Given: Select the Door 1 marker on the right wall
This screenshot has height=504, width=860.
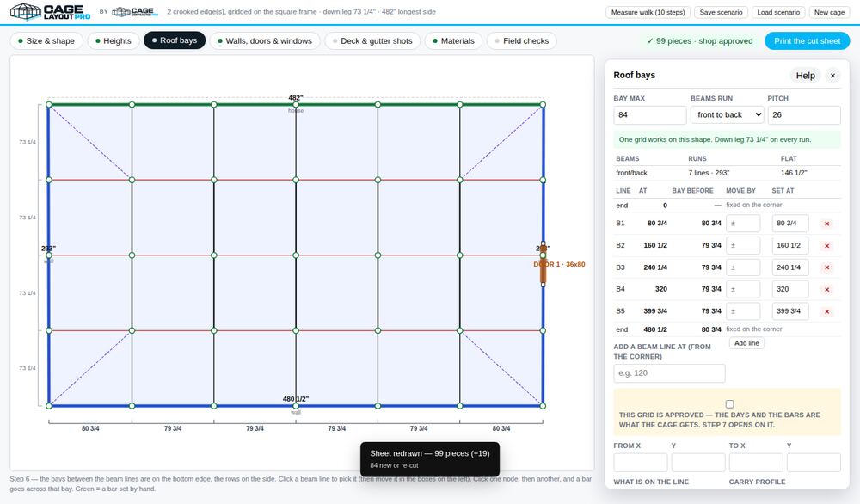Looking at the screenshot, I should (543, 264).
